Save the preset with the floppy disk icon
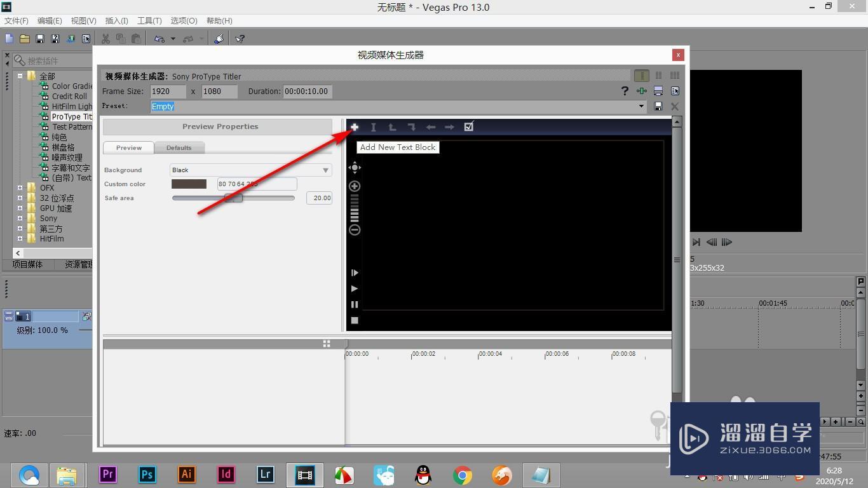 point(658,106)
